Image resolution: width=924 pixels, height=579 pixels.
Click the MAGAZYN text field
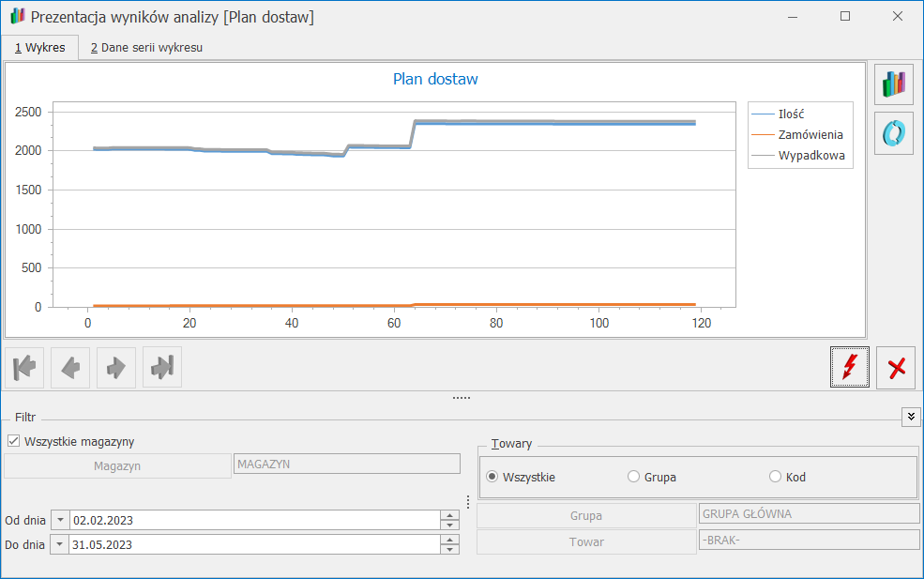347,464
